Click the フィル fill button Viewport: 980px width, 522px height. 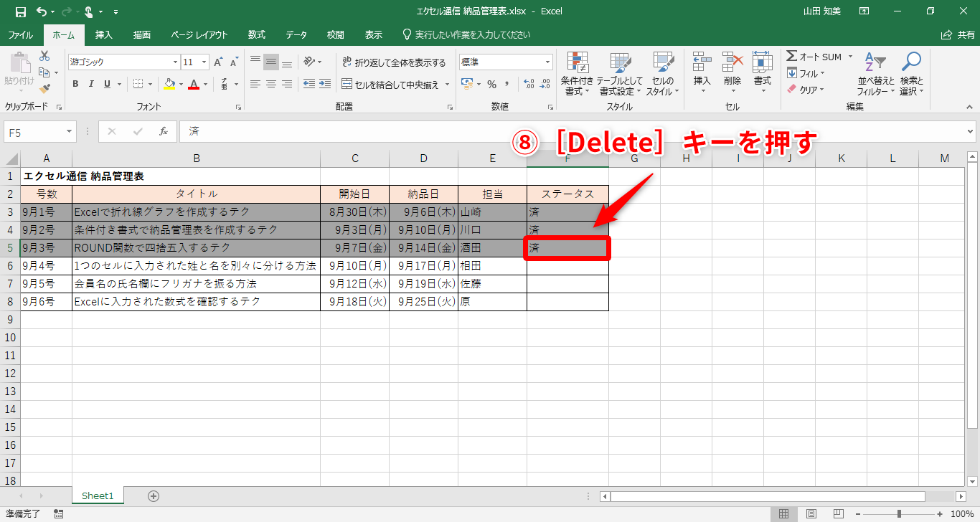806,73
